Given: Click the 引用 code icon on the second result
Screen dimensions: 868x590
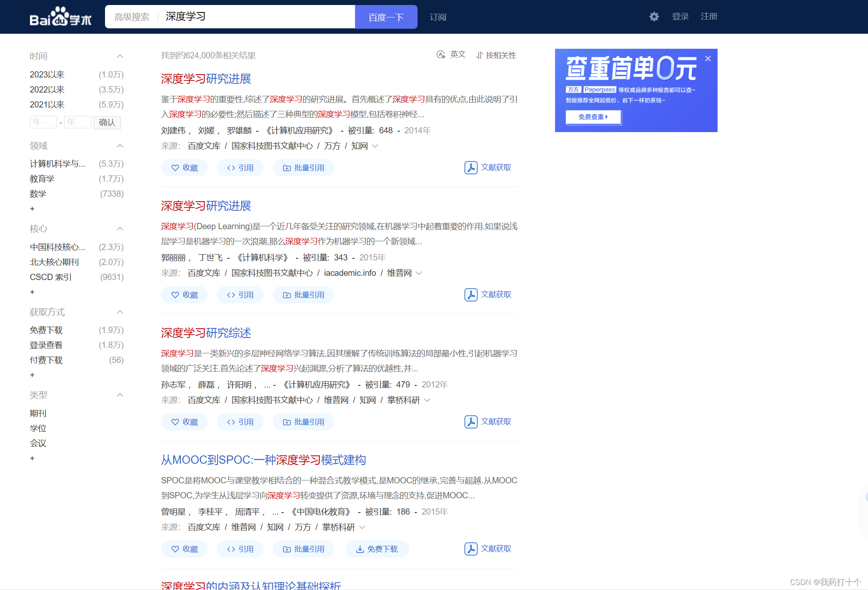Looking at the screenshot, I should (x=231, y=295).
